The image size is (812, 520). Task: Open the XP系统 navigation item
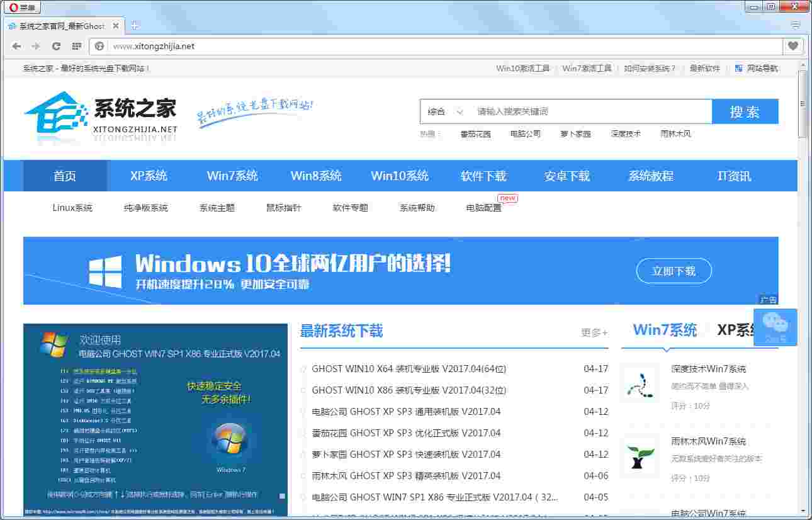(149, 176)
